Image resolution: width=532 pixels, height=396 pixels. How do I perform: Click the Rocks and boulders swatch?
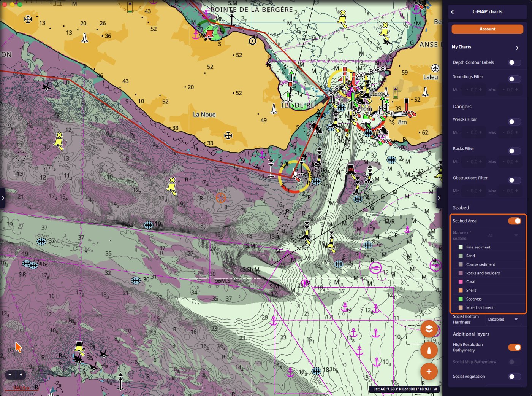(x=461, y=273)
